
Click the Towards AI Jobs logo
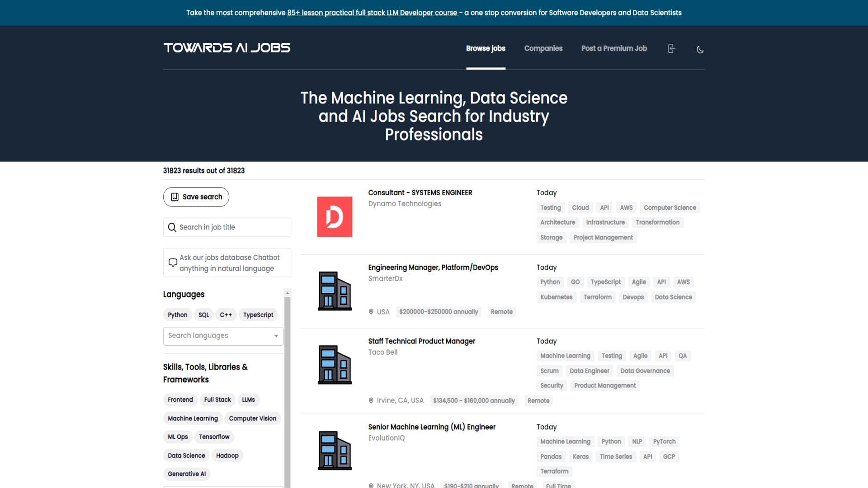pyautogui.click(x=227, y=48)
